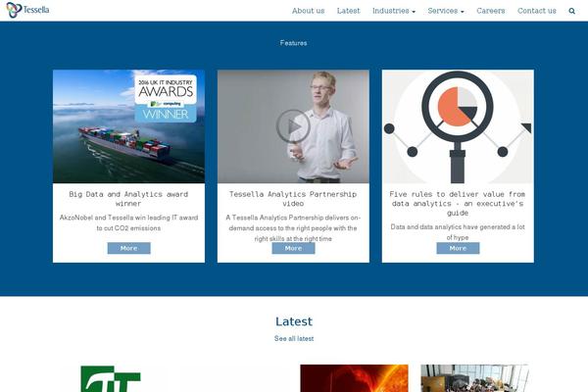Viewport: 588px width, 392px height.
Task: Go to the Latest navigation link
Action: 348,11
